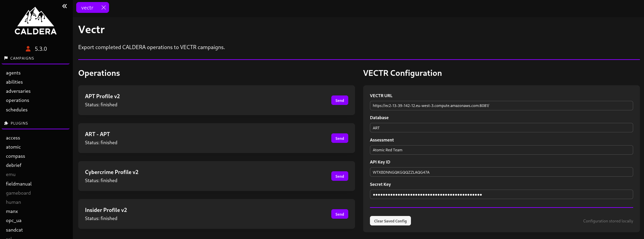
Task: Open adversaries in the sidebar
Action: pos(18,91)
